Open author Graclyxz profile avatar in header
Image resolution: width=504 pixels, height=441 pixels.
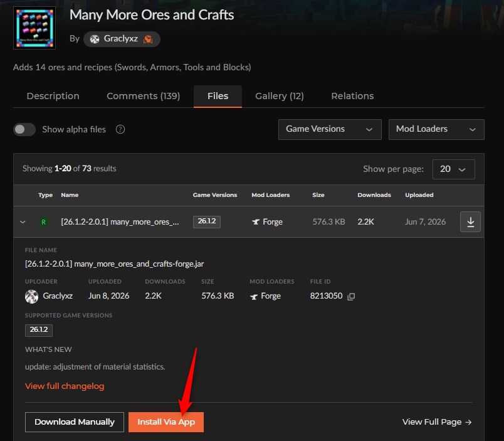pos(95,40)
